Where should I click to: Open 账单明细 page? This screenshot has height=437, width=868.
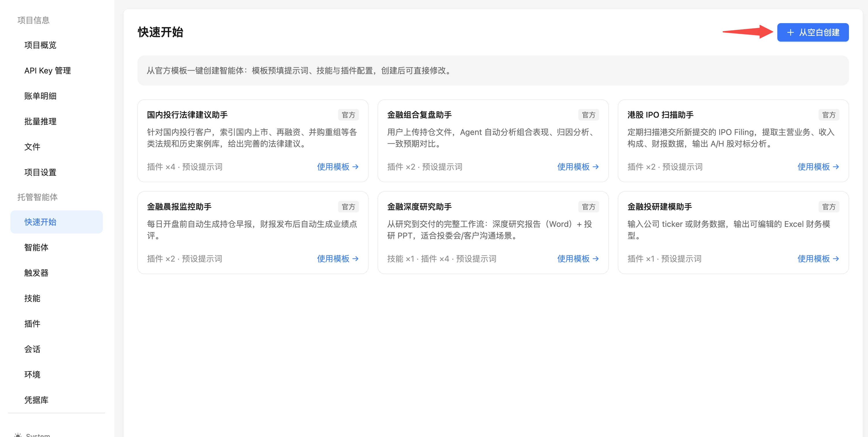click(x=40, y=96)
